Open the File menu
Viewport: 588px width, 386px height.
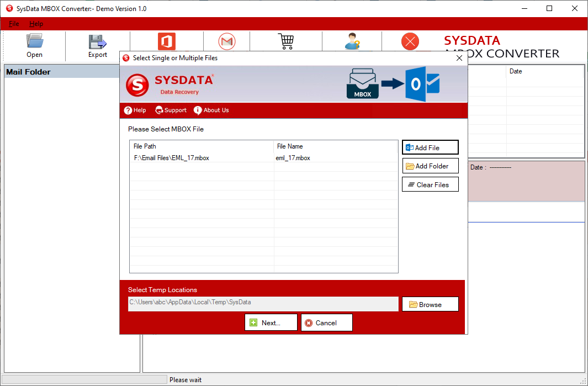coord(14,24)
